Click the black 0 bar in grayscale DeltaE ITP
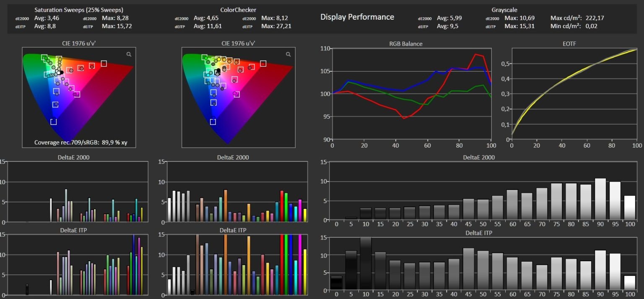Image resolution: width=644 pixels, height=299 pixels. click(336, 283)
